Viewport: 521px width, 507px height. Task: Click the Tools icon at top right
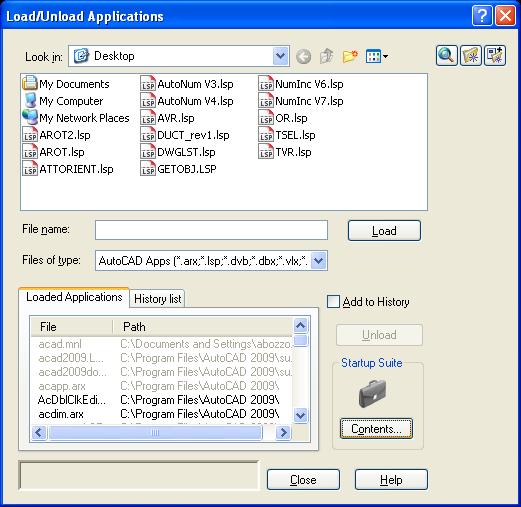[x=495, y=55]
